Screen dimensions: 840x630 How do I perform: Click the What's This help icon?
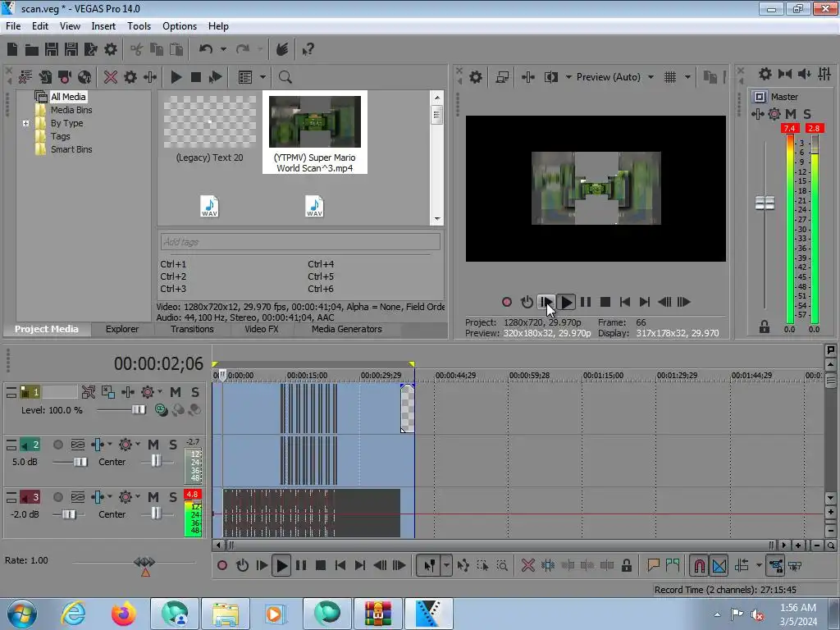click(308, 50)
